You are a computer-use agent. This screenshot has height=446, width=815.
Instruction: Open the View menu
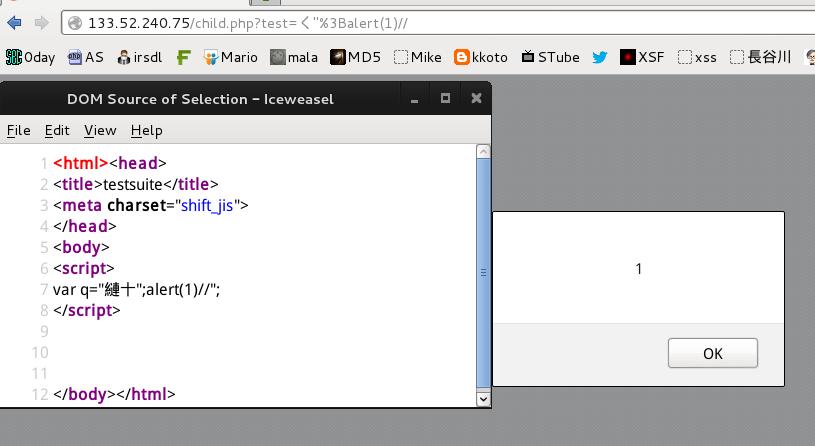click(x=100, y=130)
